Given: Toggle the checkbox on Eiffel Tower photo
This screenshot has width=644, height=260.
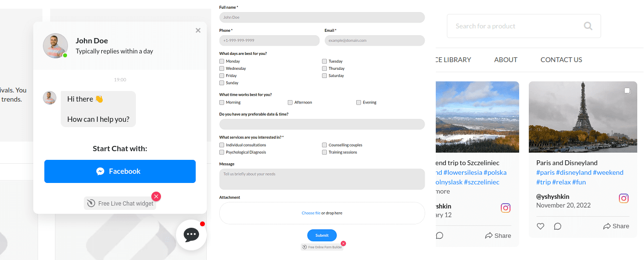Looking at the screenshot, I should (x=627, y=91).
